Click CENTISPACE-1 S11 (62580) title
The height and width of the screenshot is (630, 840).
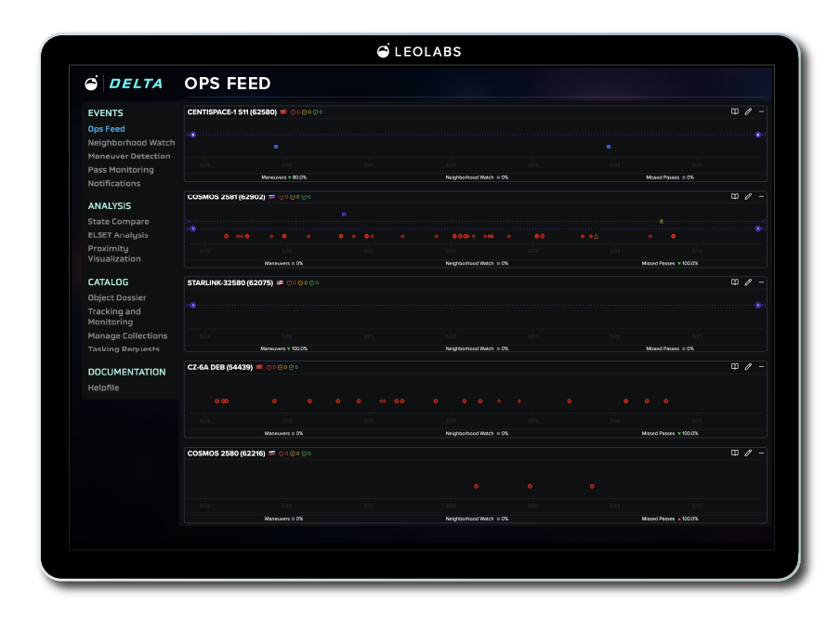pos(232,112)
